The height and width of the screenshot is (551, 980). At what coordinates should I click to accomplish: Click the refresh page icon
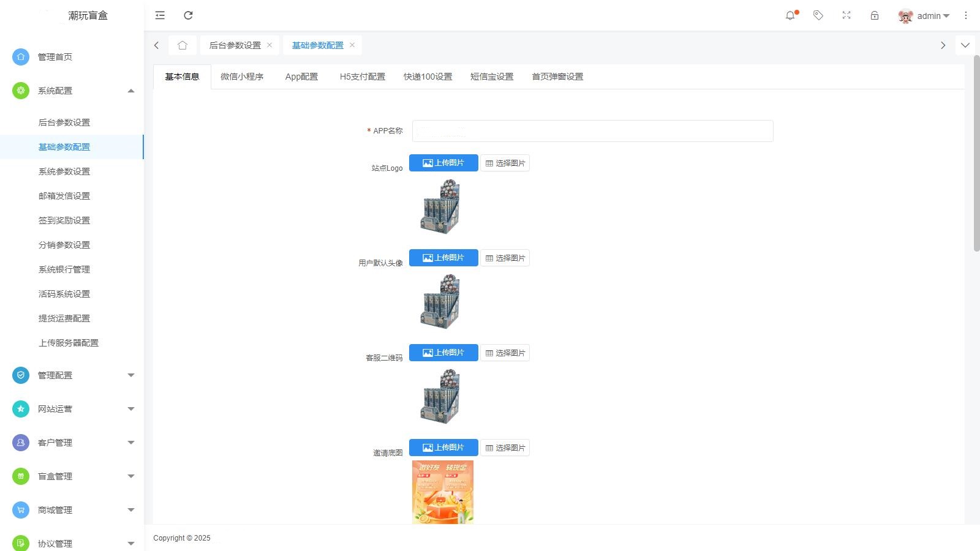click(x=189, y=15)
